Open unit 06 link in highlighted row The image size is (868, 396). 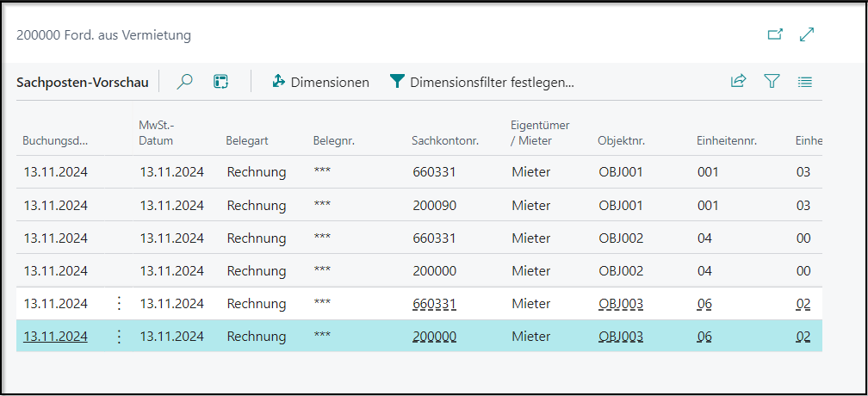[x=704, y=337]
